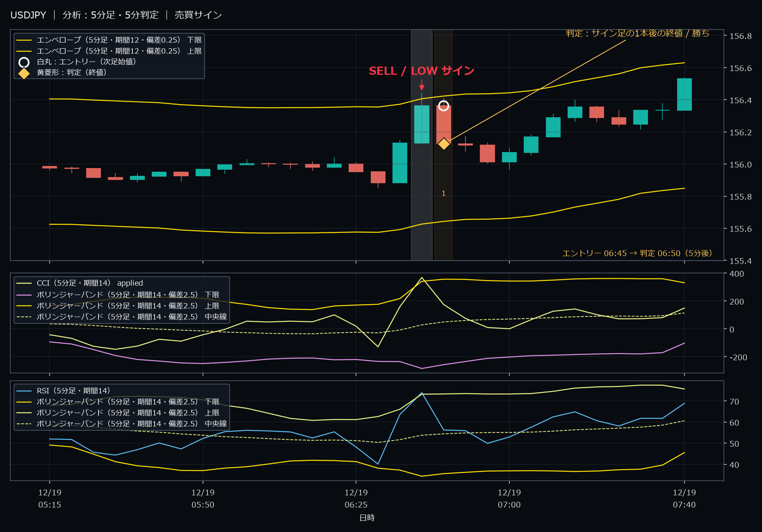Screen dimensions: 762x532
Task: Click the 156.4 price axis label
Action: click(x=741, y=100)
